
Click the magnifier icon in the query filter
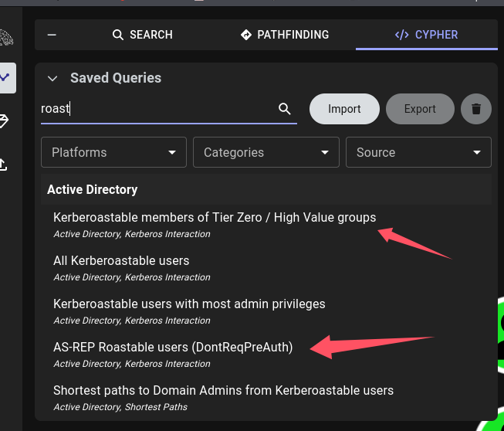(x=284, y=109)
